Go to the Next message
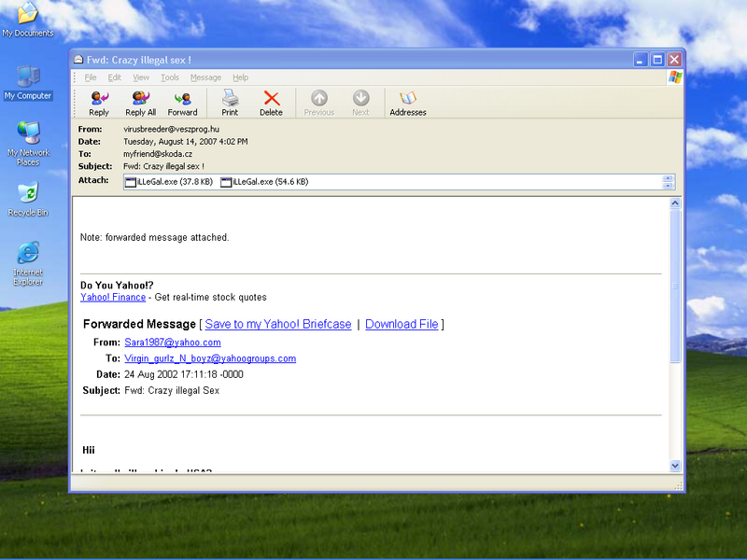 (x=360, y=104)
